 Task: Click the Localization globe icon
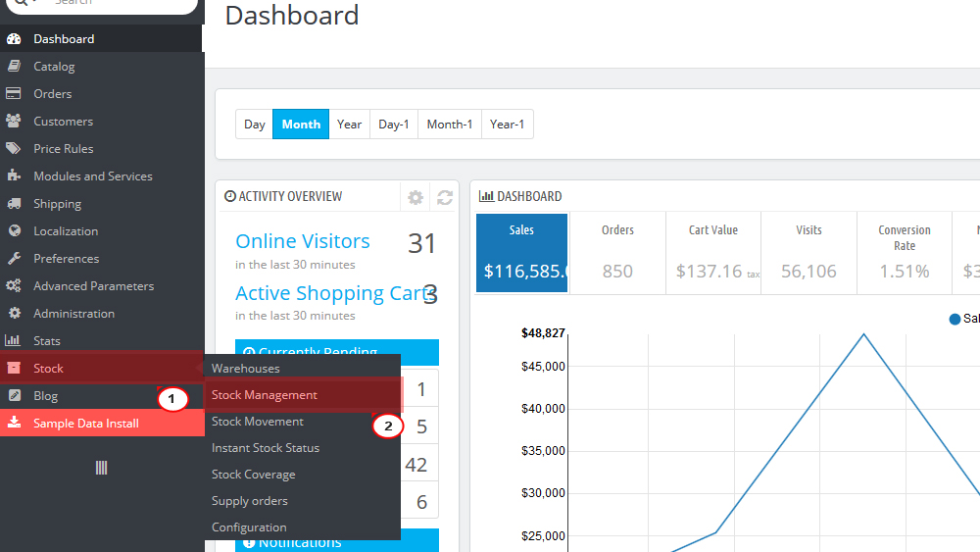coord(15,230)
